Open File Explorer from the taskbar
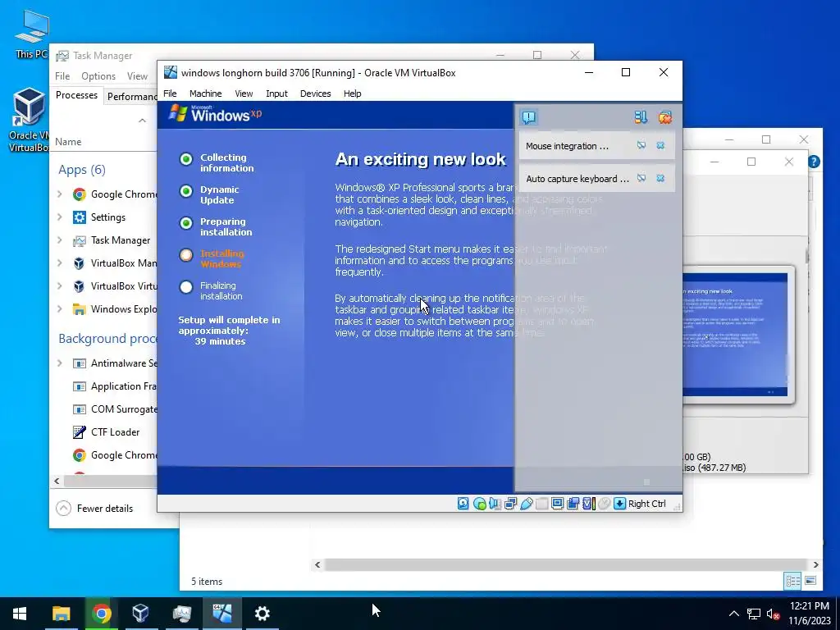The height and width of the screenshot is (630, 840). [61, 614]
